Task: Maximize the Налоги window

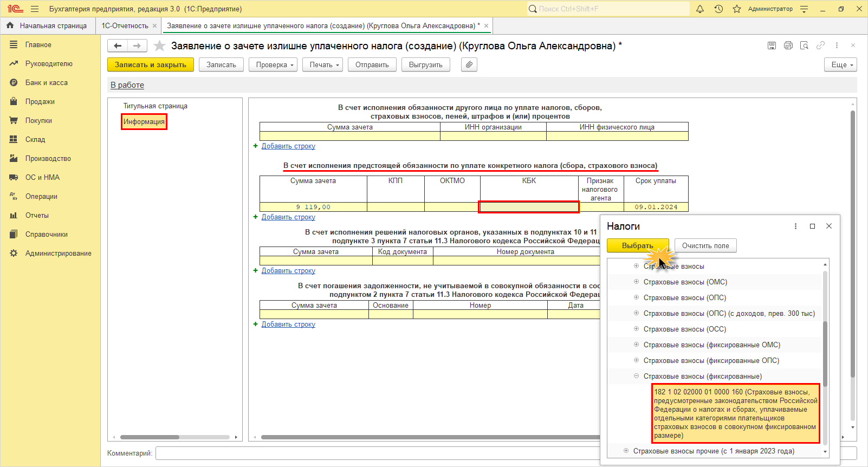Action: click(x=812, y=226)
